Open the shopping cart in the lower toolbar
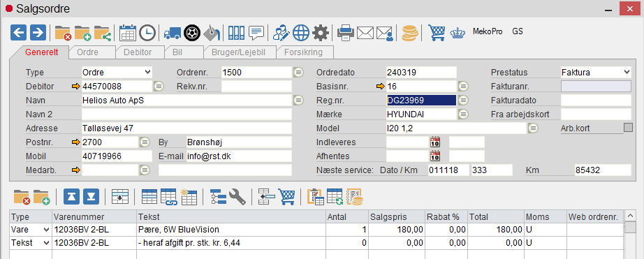This screenshot has width=644, height=259. coord(286,197)
